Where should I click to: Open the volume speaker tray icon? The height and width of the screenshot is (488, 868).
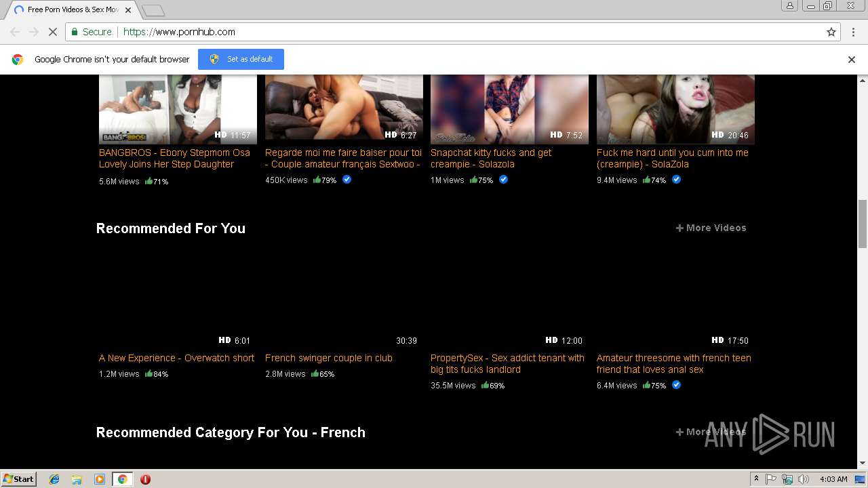pyautogui.click(x=804, y=479)
